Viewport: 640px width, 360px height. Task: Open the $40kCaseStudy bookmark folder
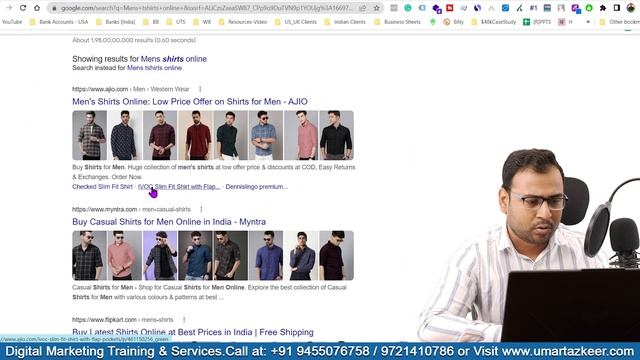[493, 22]
